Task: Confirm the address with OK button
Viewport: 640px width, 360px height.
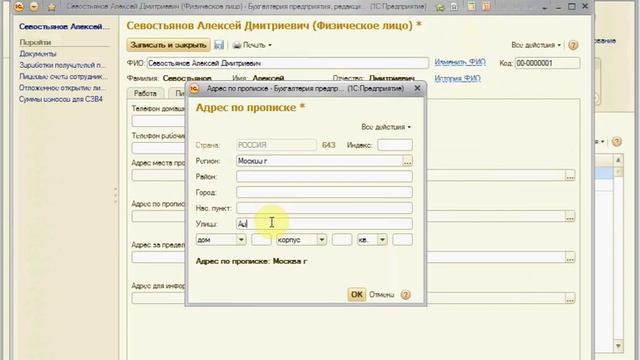Action: 357,294
